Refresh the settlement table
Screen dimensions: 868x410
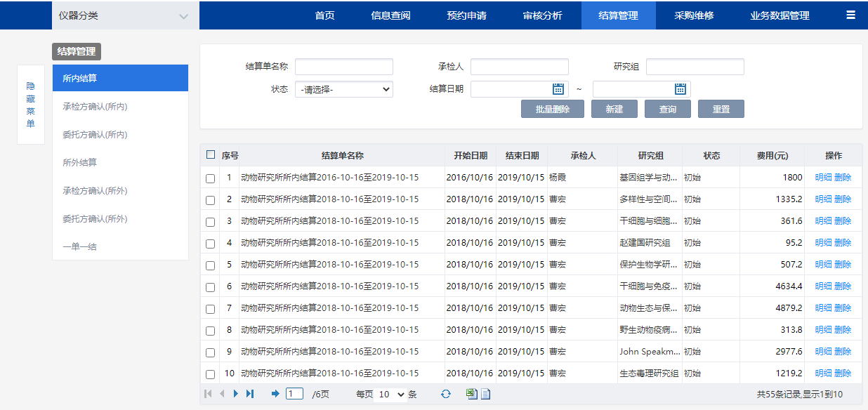pyautogui.click(x=445, y=394)
